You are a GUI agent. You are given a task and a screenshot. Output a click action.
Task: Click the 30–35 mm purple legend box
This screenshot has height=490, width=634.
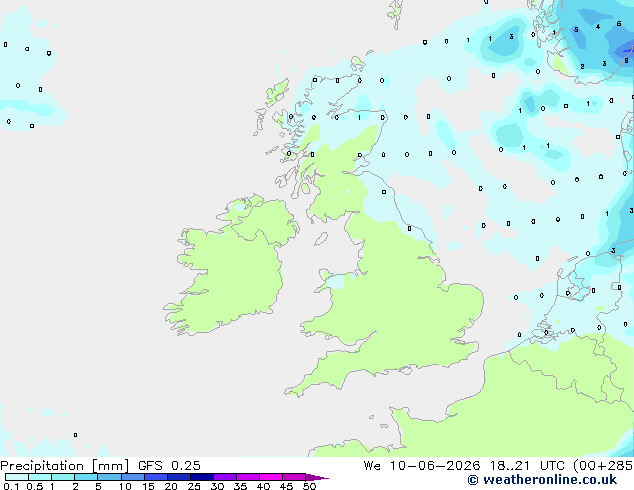pyautogui.click(x=225, y=477)
